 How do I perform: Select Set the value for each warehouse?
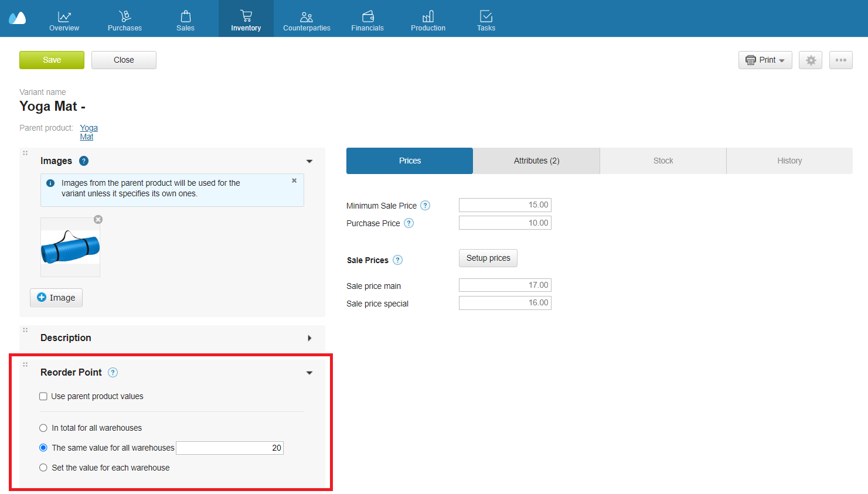[x=43, y=468]
